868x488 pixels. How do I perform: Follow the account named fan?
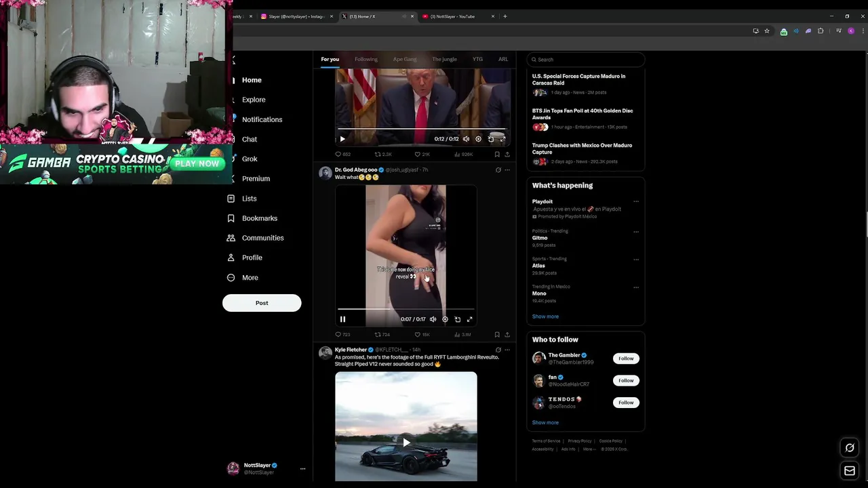[x=626, y=380]
